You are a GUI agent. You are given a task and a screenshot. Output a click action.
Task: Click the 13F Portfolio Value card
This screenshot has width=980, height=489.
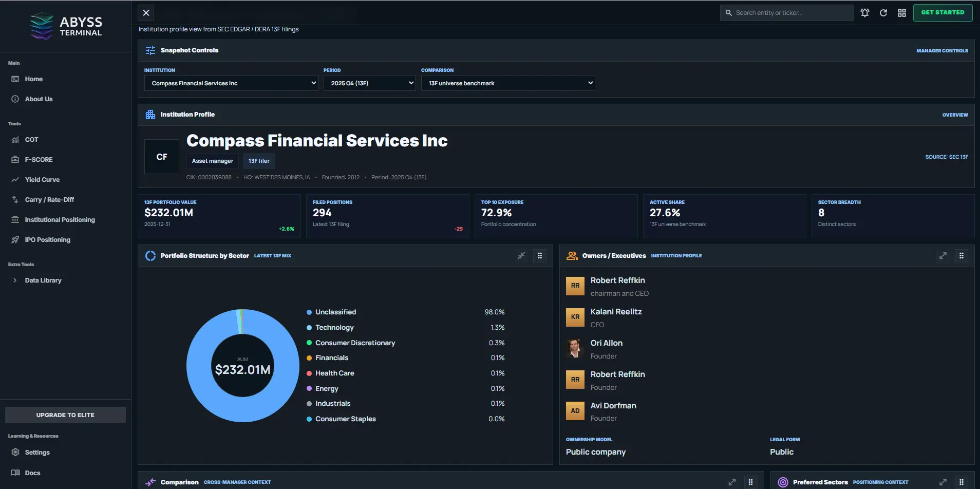(x=219, y=216)
